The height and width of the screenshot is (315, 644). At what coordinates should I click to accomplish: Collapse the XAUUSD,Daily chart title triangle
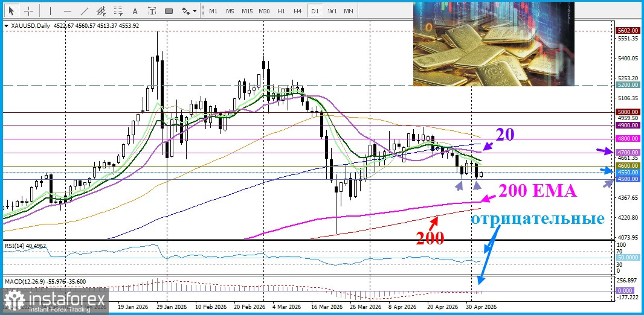click(x=6, y=26)
